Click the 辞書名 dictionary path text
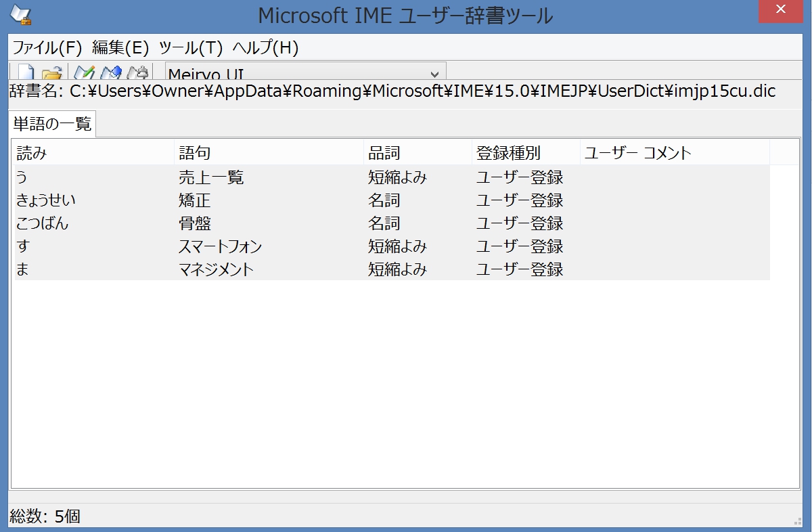The width and height of the screenshot is (812, 532). pos(392,91)
